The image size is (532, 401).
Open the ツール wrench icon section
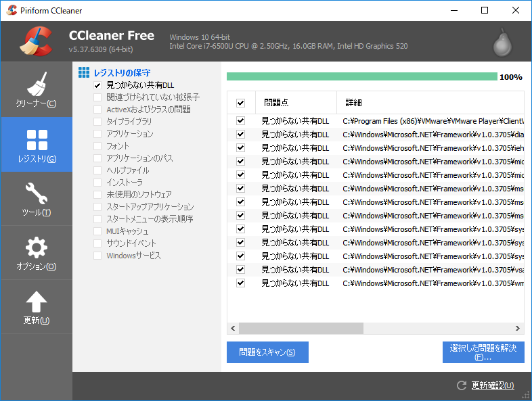pos(37,199)
